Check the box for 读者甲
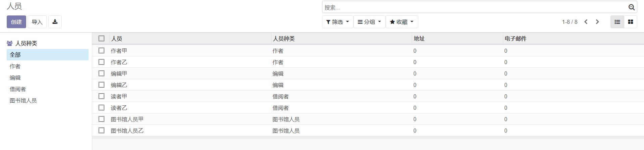This screenshot has height=150, width=644. (102, 96)
